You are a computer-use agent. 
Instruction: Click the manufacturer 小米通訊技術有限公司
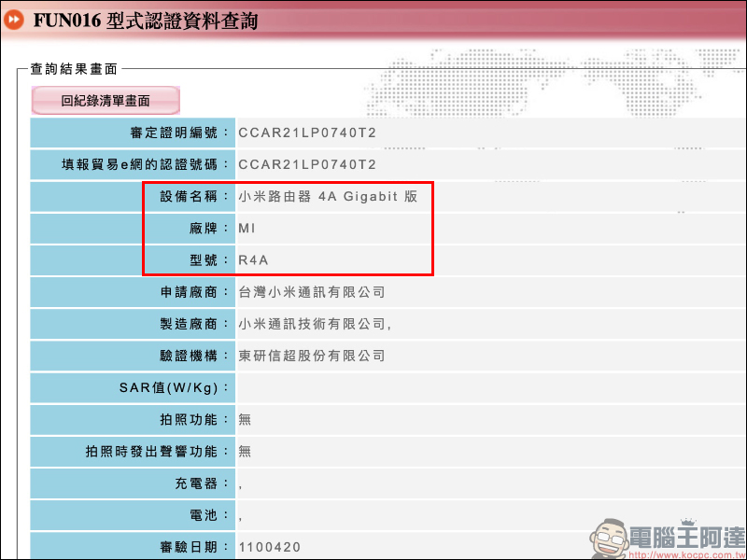(315, 324)
